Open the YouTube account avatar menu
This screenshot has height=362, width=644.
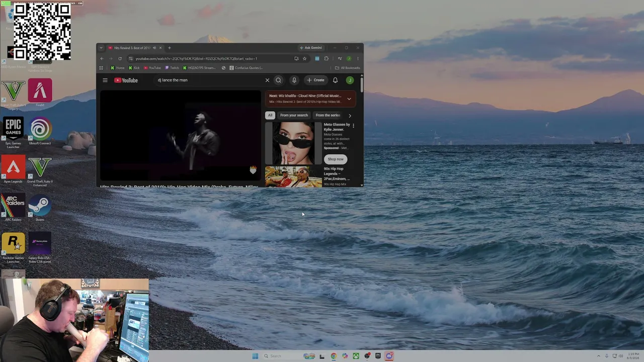pos(350,80)
